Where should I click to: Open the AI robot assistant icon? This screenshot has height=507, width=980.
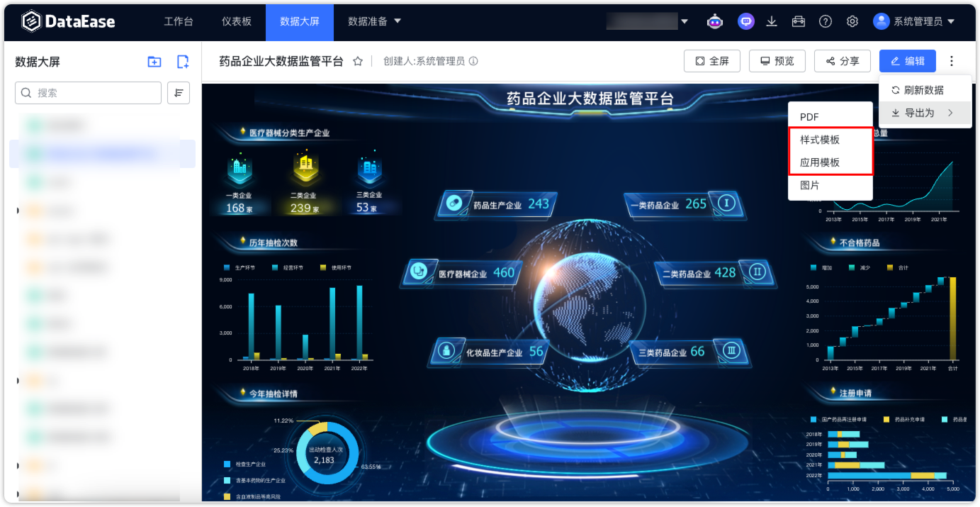click(715, 21)
